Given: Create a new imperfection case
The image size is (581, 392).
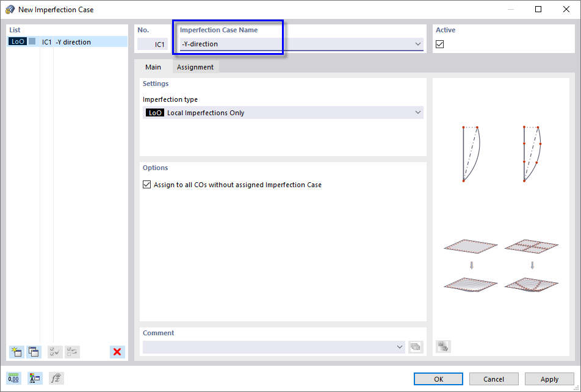Looking at the screenshot, I should (16, 352).
